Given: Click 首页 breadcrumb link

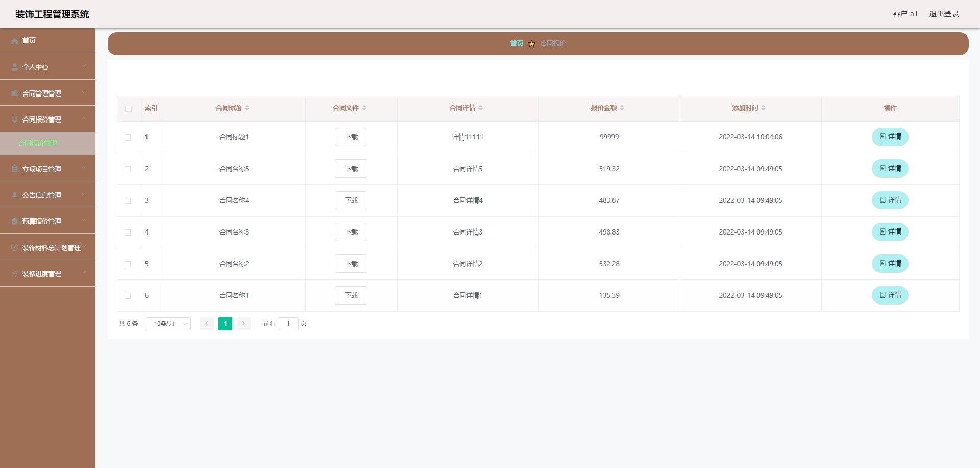Looking at the screenshot, I should point(517,43).
